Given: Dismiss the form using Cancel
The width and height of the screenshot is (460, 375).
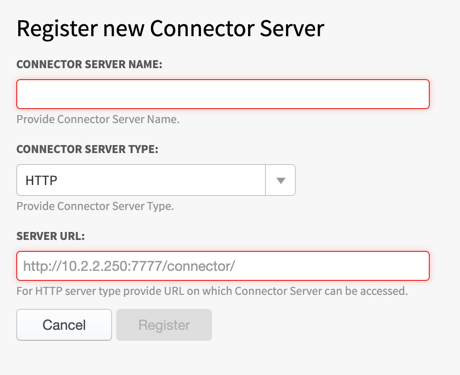Looking at the screenshot, I should (64, 325).
